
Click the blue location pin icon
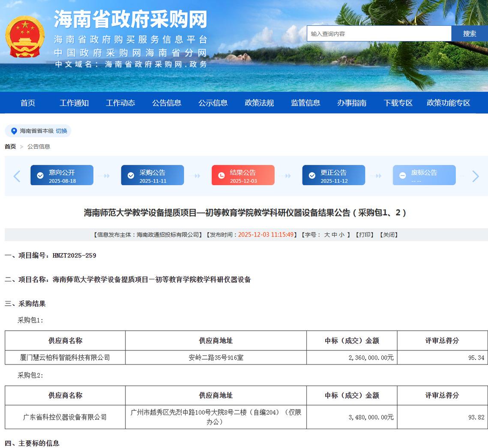point(14,131)
